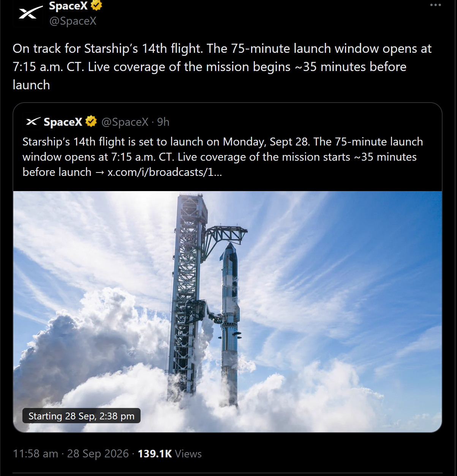The width and height of the screenshot is (457, 476).
Task: Open the SpaceX display name at top
Action: 68,6
